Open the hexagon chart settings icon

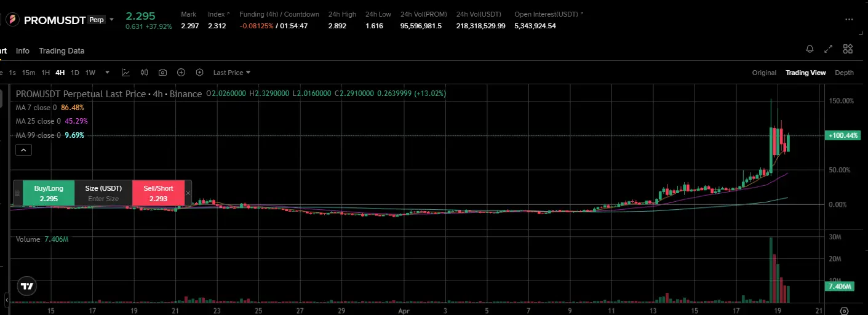(199, 73)
